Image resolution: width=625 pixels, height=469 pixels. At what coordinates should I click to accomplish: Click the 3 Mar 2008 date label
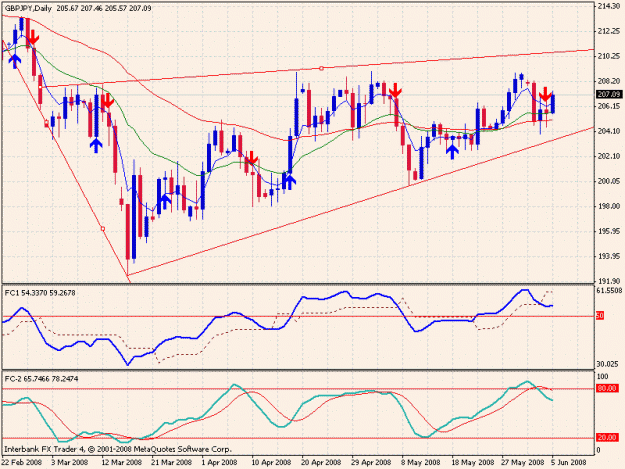tap(70, 463)
